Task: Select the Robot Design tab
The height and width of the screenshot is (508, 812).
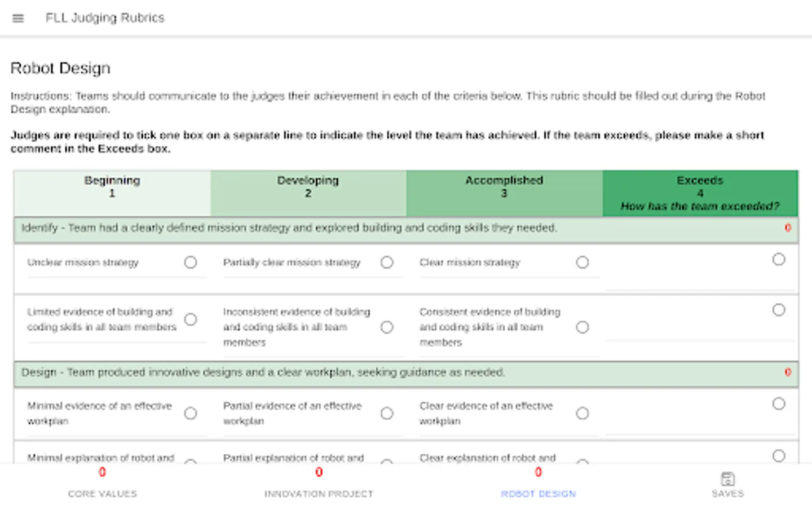Action: click(x=538, y=484)
